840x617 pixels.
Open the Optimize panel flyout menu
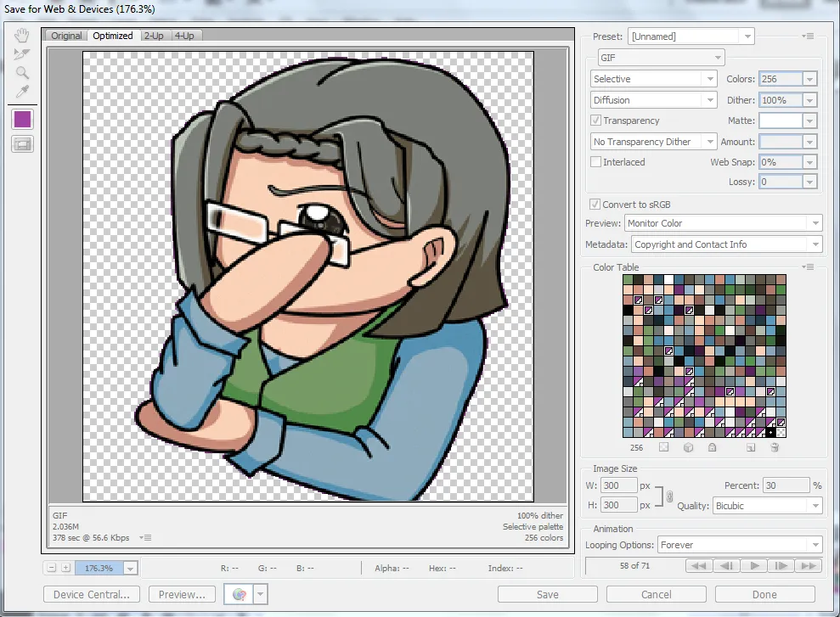tap(808, 36)
